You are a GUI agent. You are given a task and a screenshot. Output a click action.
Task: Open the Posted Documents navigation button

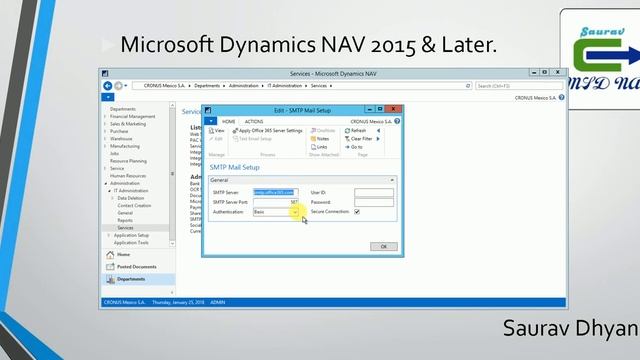(x=136, y=267)
